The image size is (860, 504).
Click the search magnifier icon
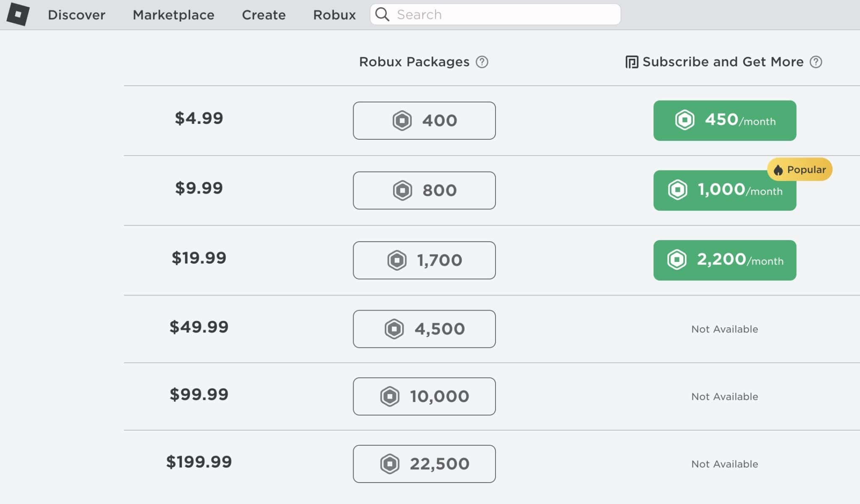(x=382, y=14)
